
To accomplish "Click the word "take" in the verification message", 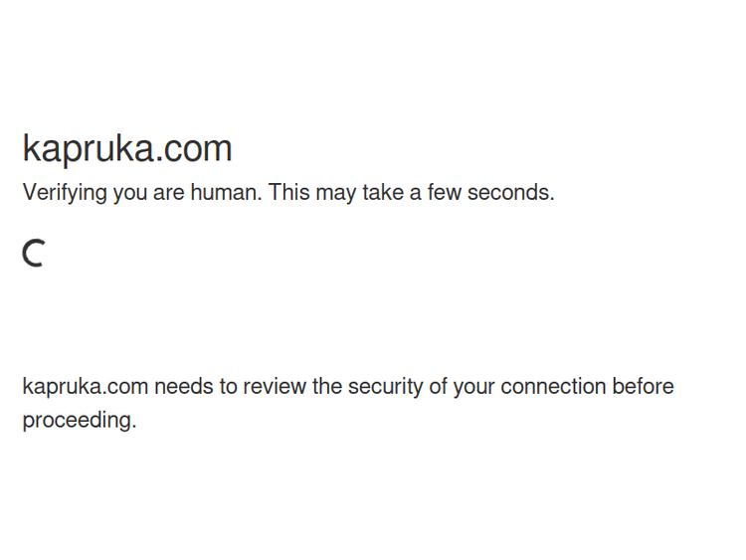I will [x=382, y=192].
